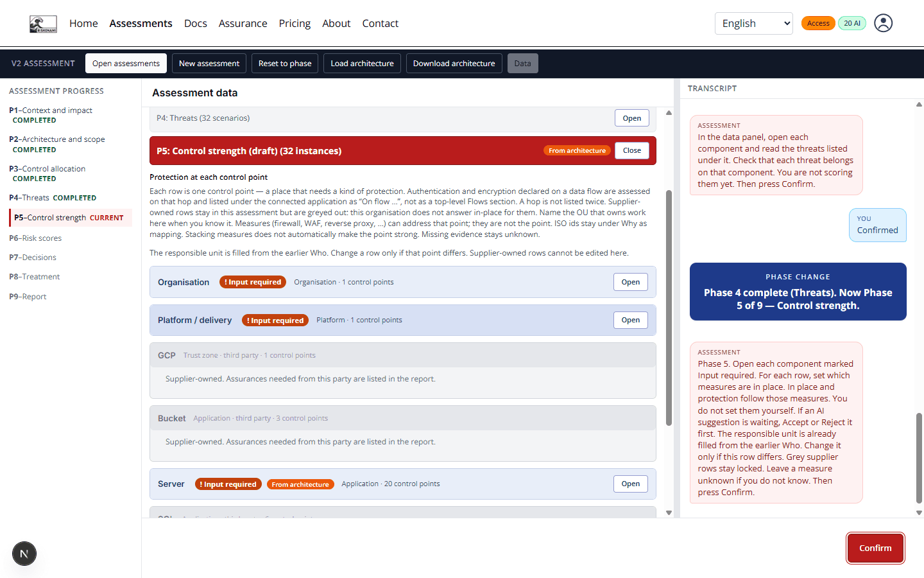This screenshot has height=578, width=924.
Task: Click the Bucket supplier-owned row heading
Action: [403, 418]
